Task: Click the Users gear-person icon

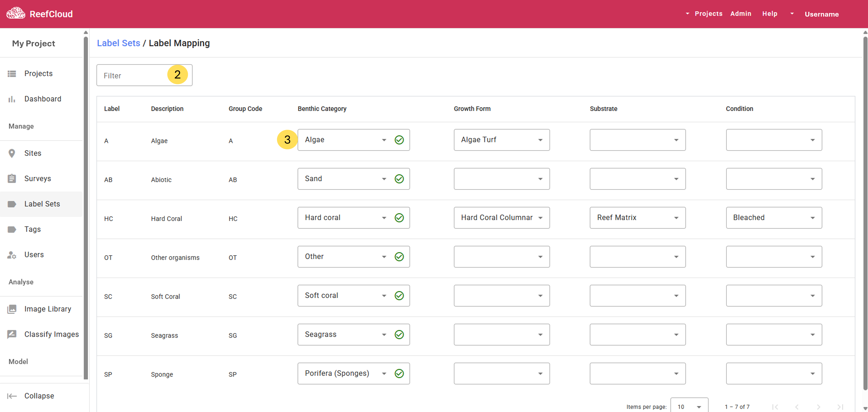Action: tap(12, 255)
